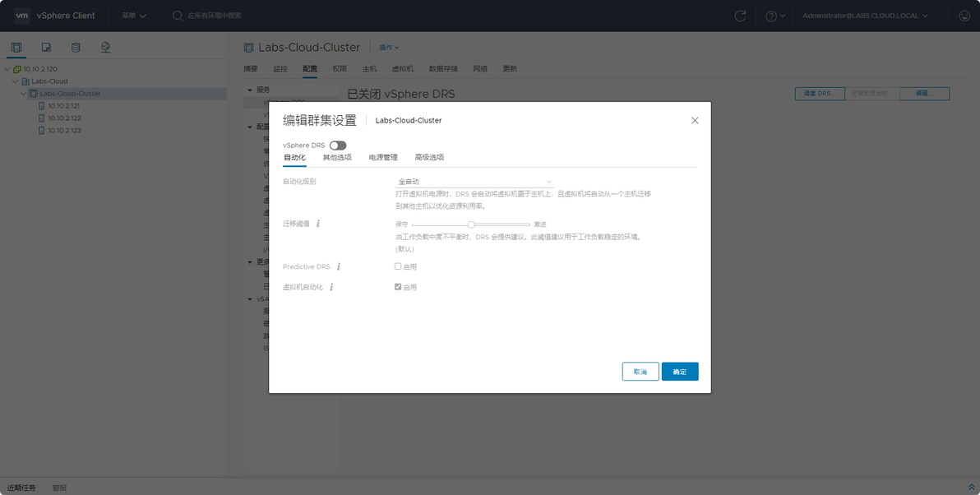Open the 操作 actions dropdown
This screenshot has width=980, height=495.
[389, 48]
